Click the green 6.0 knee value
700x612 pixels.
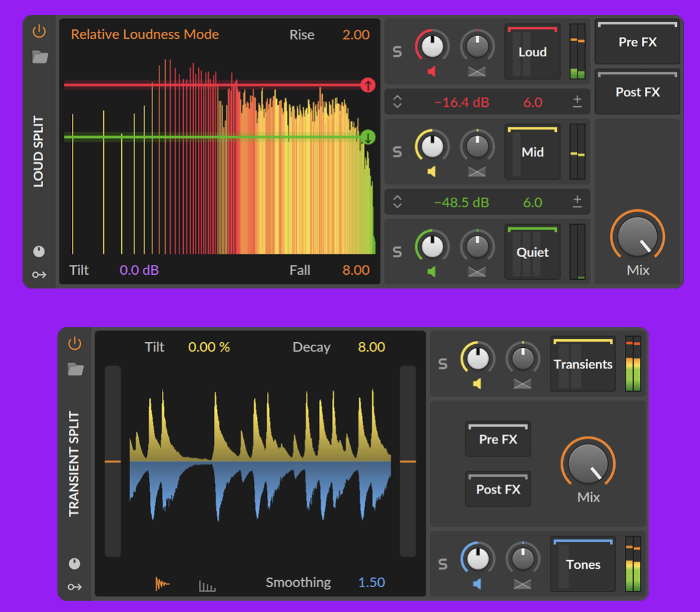click(x=532, y=202)
